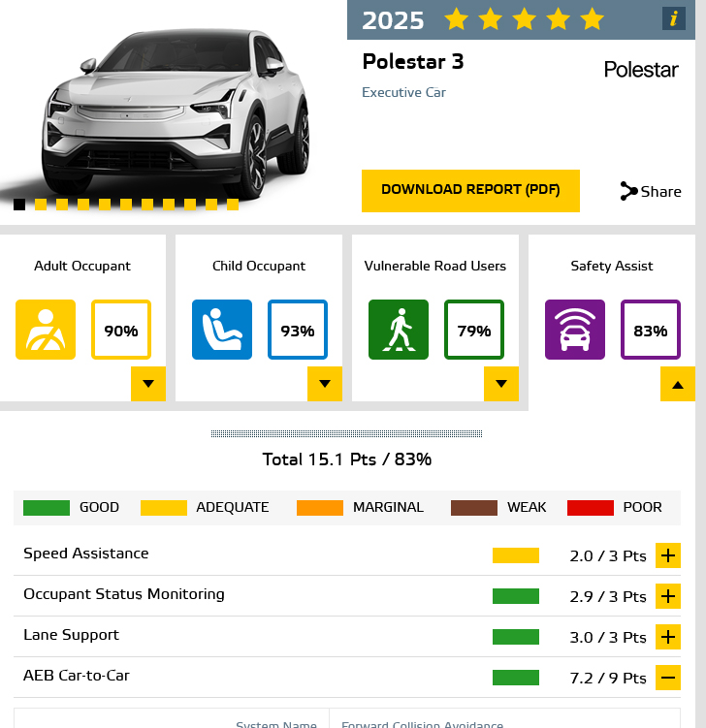Click the 'Total 15.1 Pts / 83%' text
Image resolution: width=706 pixels, height=728 pixels.
pos(347,459)
